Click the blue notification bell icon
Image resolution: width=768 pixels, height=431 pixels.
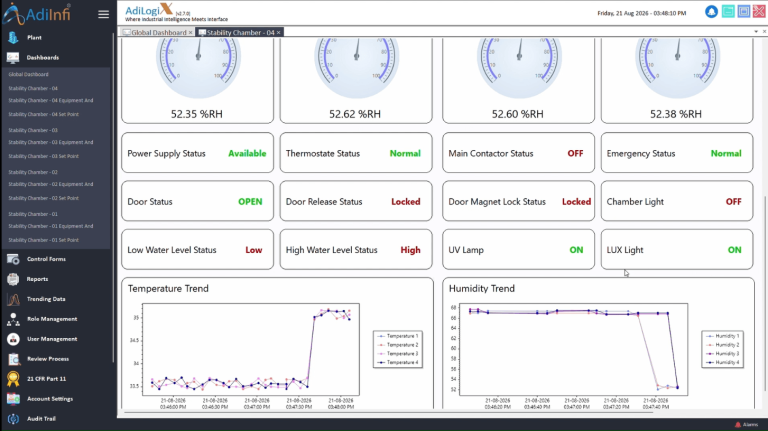pos(711,12)
